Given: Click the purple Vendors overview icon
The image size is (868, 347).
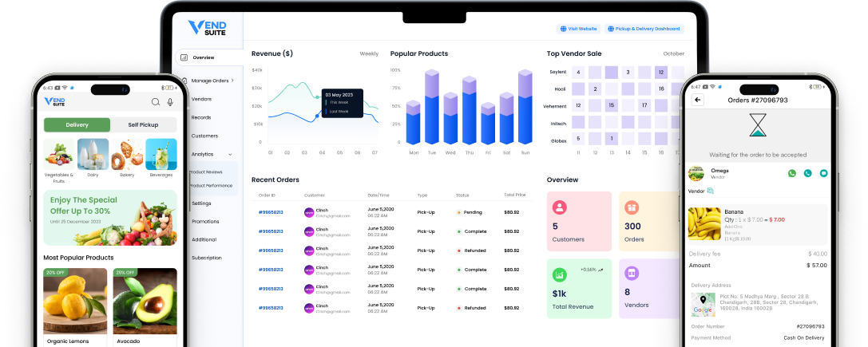Looking at the screenshot, I should pos(632,274).
